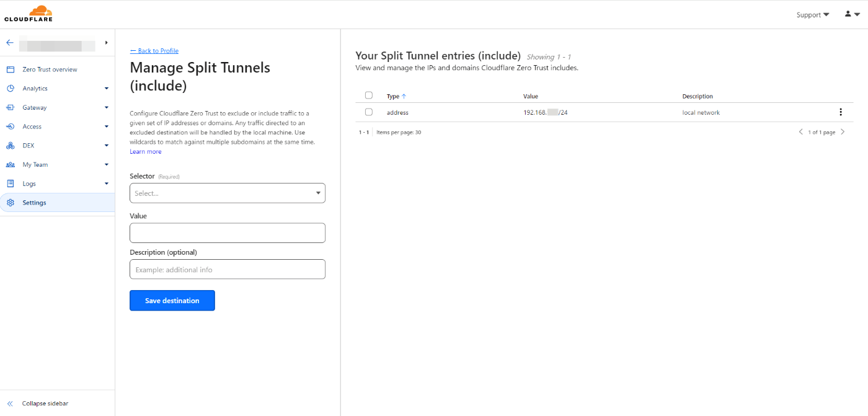The height and width of the screenshot is (416, 868).
Task: Click the Description column header
Action: point(697,96)
